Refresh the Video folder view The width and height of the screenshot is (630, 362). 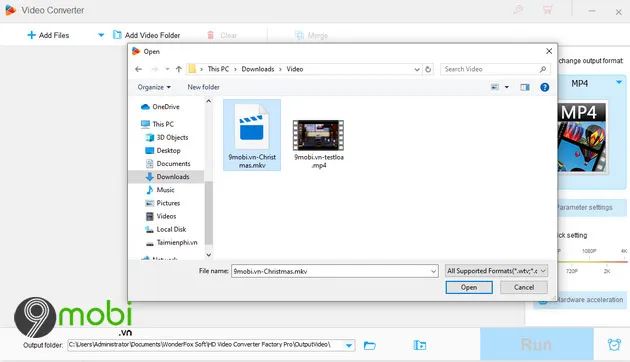pos(428,69)
